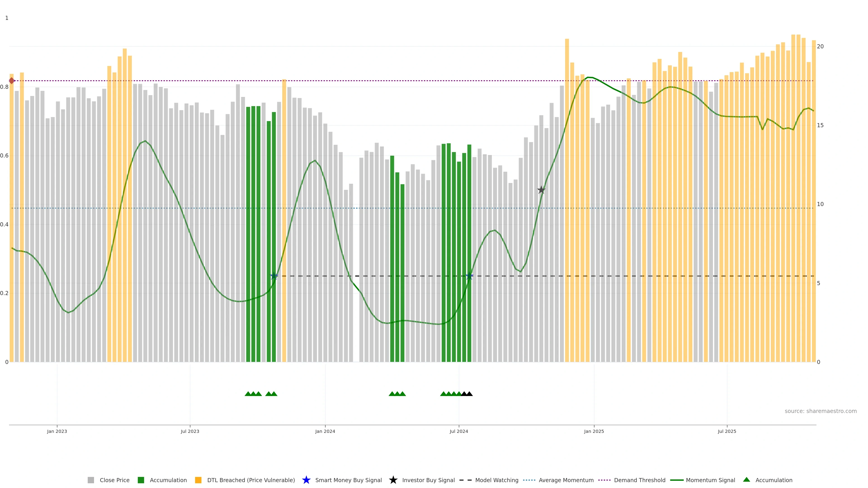Toggle the Demand Threshold legend entry
Screen dimensions: 868x488
point(639,480)
